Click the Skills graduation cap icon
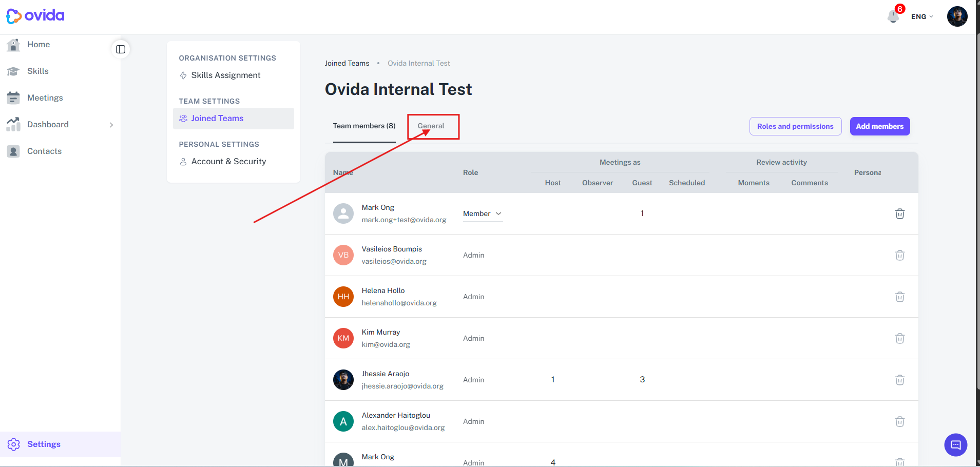980x467 pixels. (x=13, y=71)
